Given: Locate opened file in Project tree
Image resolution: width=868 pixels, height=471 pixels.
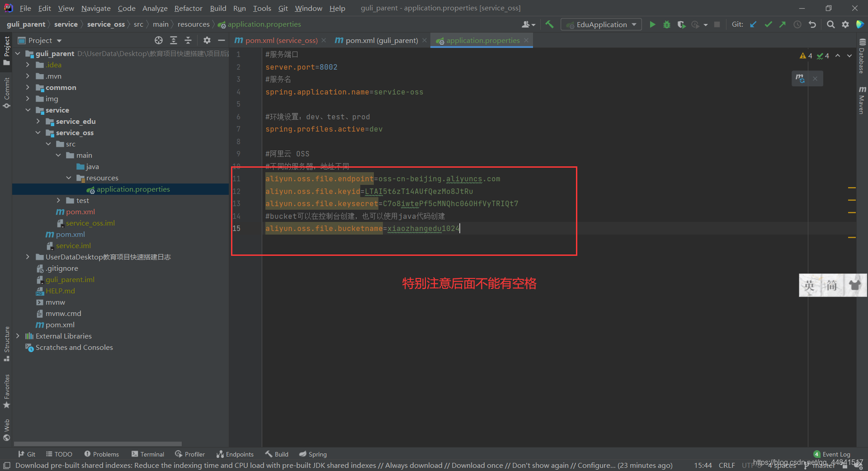Looking at the screenshot, I should point(159,40).
